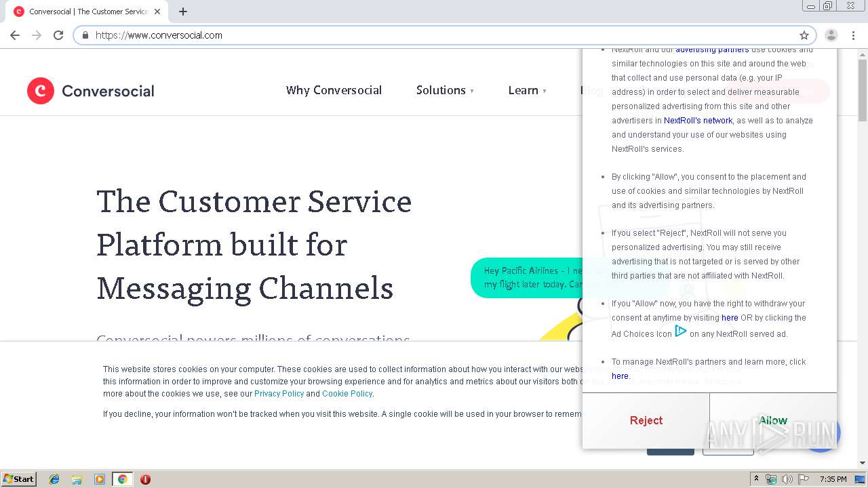Open the volume control tray icon

[787, 479]
